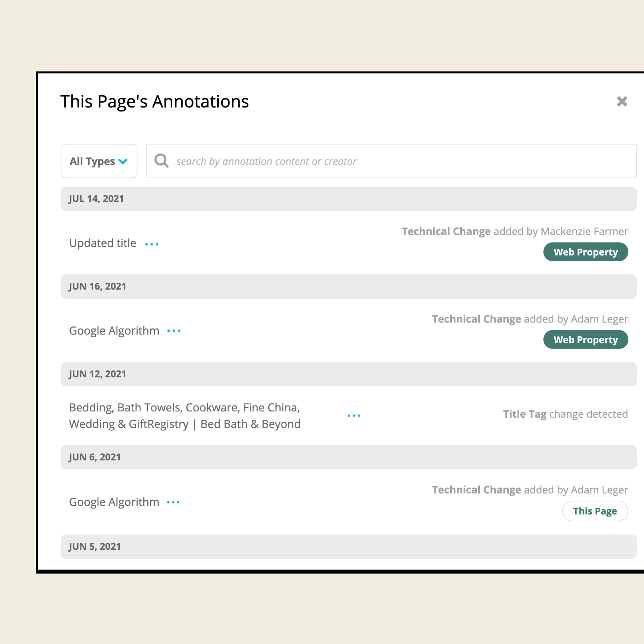
Task: Open the All Types filter dropdown
Action: (x=99, y=161)
